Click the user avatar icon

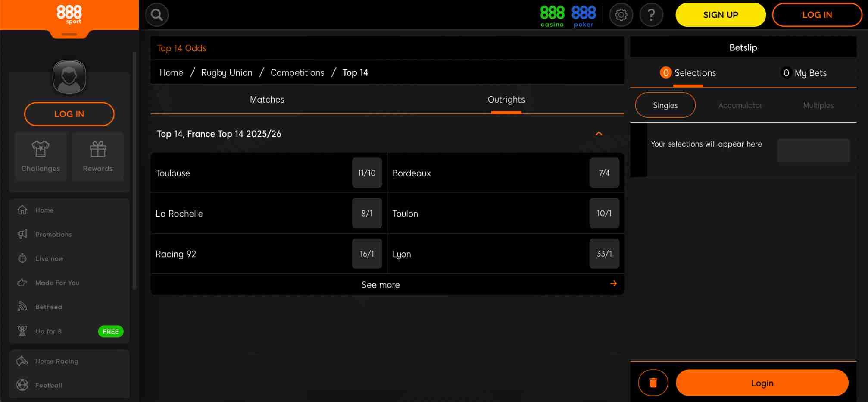69,77
